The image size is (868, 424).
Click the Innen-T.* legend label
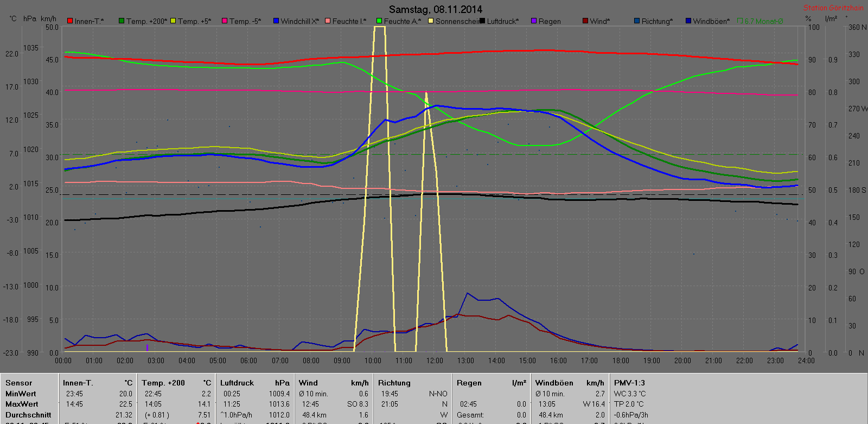(89, 21)
